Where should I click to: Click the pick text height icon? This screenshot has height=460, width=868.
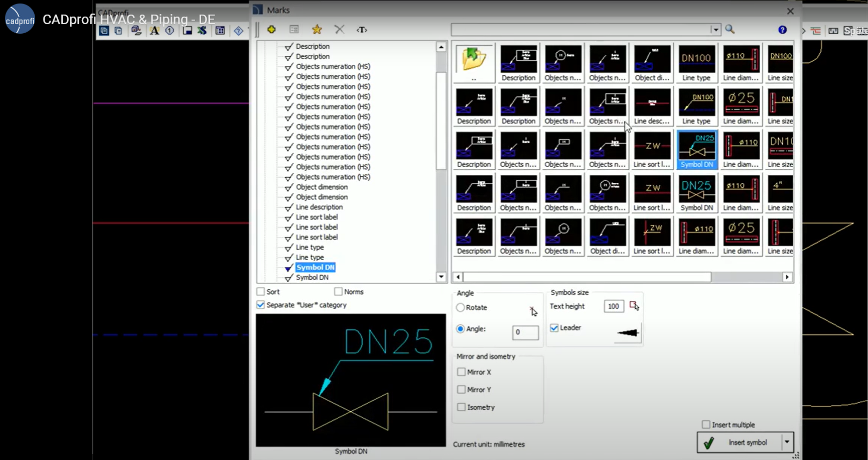click(634, 306)
